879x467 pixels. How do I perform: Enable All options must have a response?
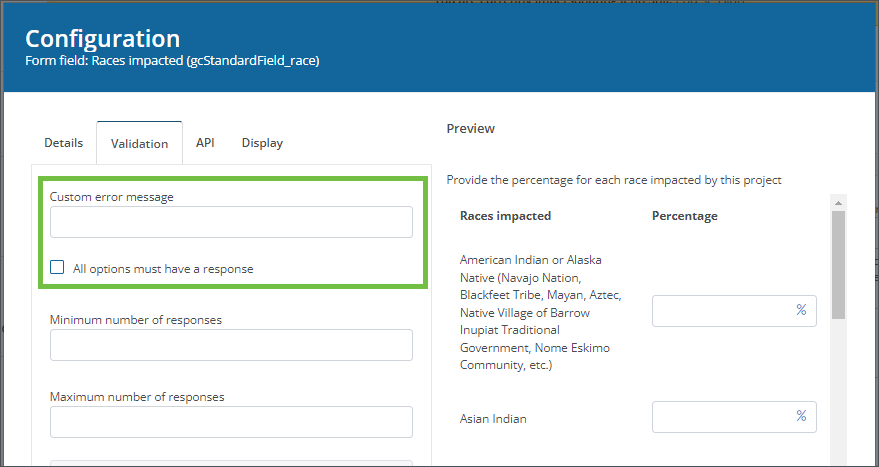pos(58,268)
